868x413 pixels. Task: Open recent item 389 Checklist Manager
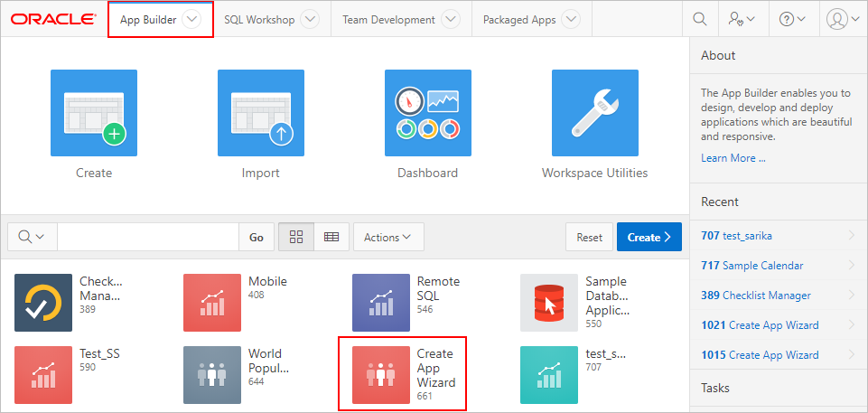(756, 296)
